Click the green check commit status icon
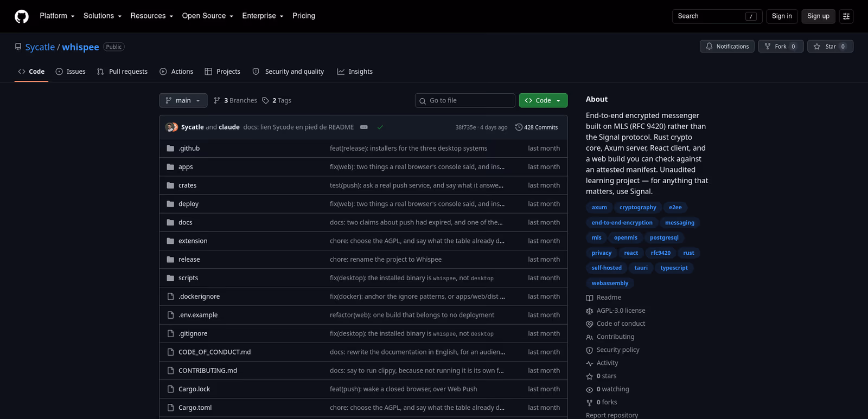This screenshot has width=868, height=419. 380,127
